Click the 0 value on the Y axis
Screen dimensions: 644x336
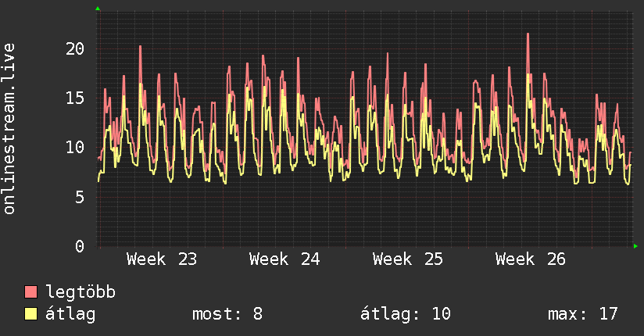click(80, 246)
